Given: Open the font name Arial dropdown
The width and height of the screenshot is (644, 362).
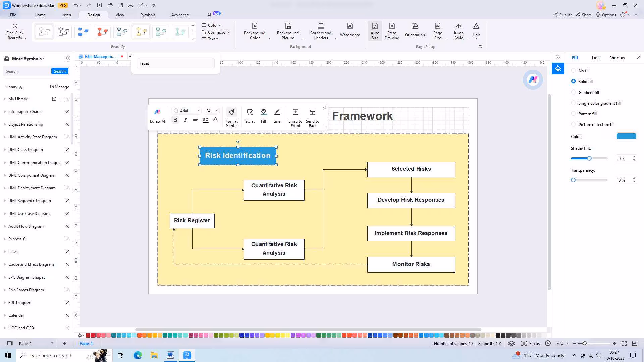Looking at the screenshot, I should (x=198, y=111).
